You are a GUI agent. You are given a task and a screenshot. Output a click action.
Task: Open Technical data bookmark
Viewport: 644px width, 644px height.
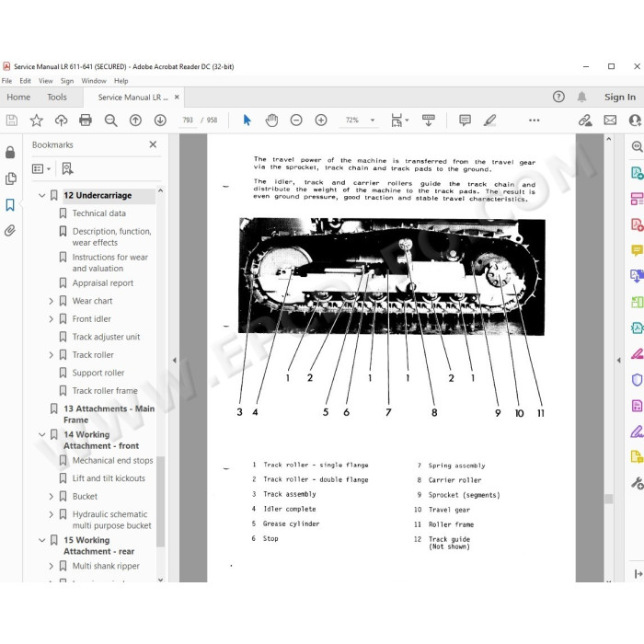click(99, 213)
